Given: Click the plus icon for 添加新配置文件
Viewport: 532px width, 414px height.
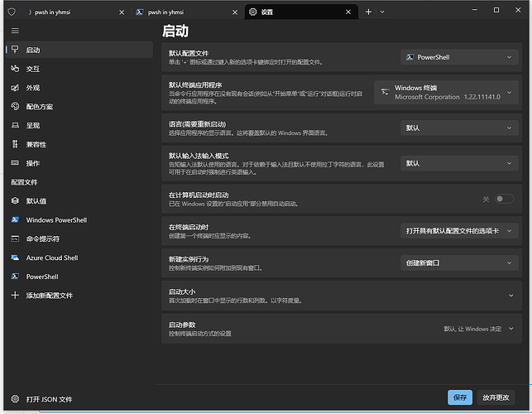Looking at the screenshot, I should point(15,295).
